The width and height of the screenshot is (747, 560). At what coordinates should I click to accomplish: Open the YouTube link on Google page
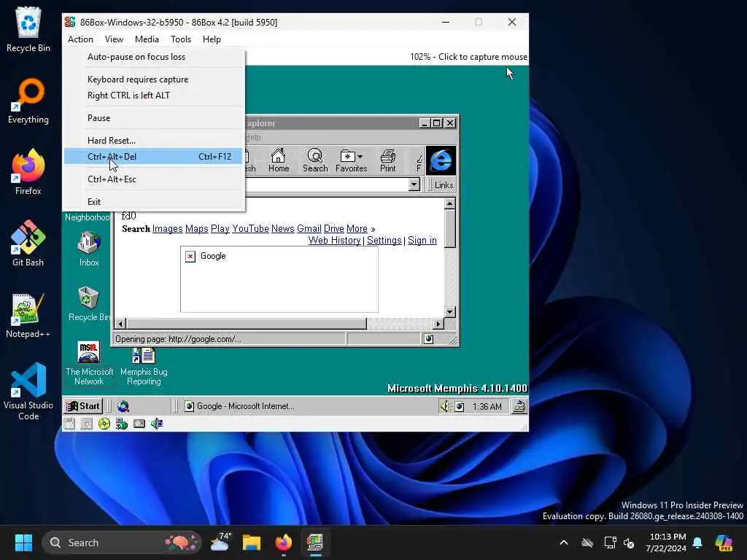[251, 228]
